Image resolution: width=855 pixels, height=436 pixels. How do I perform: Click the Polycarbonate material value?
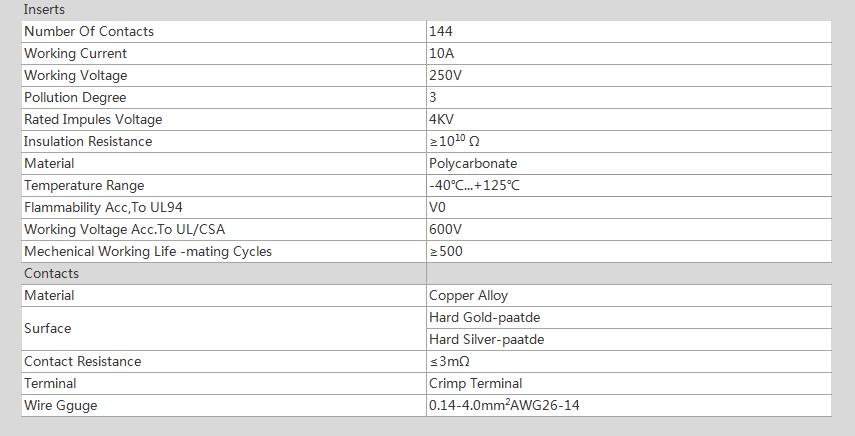pyautogui.click(x=473, y=164)
